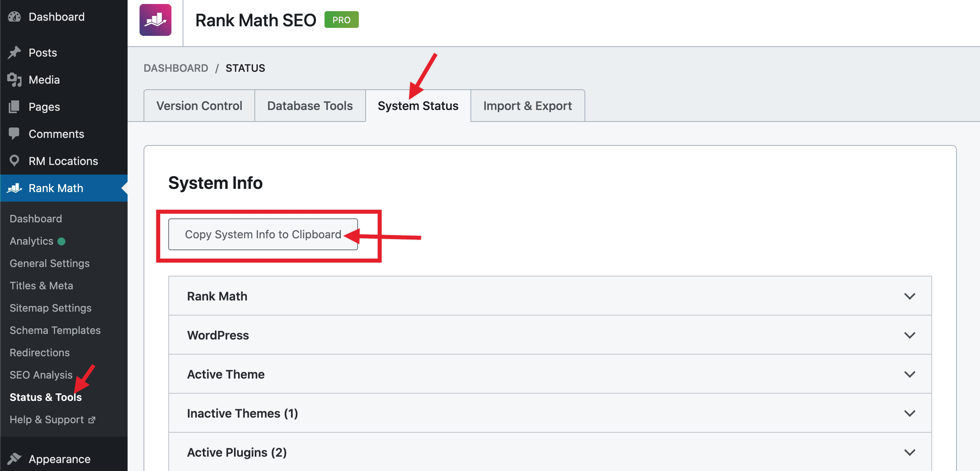Click the STATUS breadcrumb text
Viewport: 980px width, 471px height.
tap(245, 68)
